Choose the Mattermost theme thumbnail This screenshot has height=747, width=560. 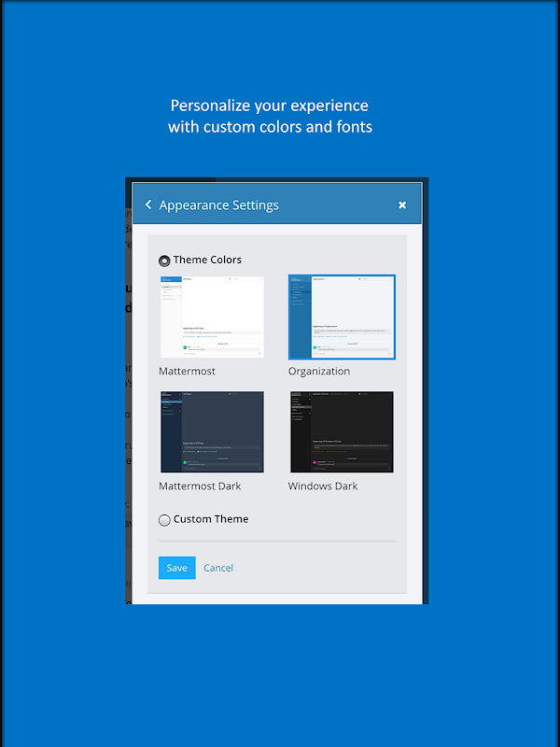coord(212,317)
